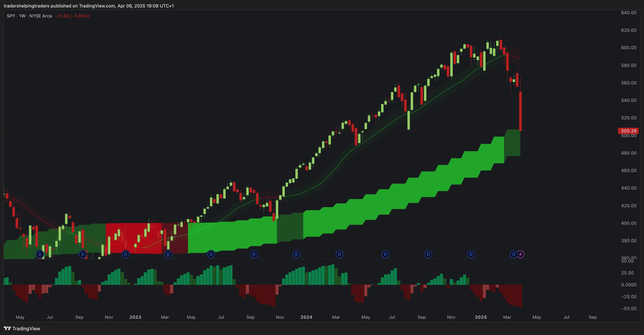
Task: Click the red 505.28 current price label
Action: tap(628, 131)
